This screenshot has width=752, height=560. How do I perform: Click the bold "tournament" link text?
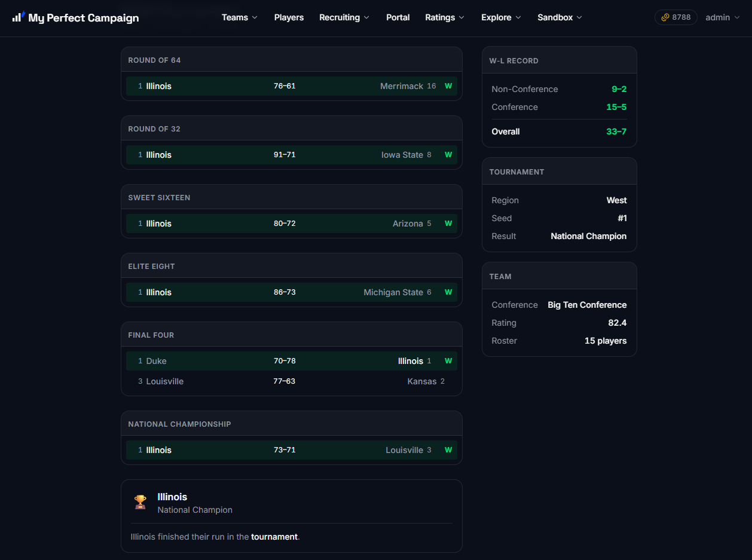tap(274, 537)
